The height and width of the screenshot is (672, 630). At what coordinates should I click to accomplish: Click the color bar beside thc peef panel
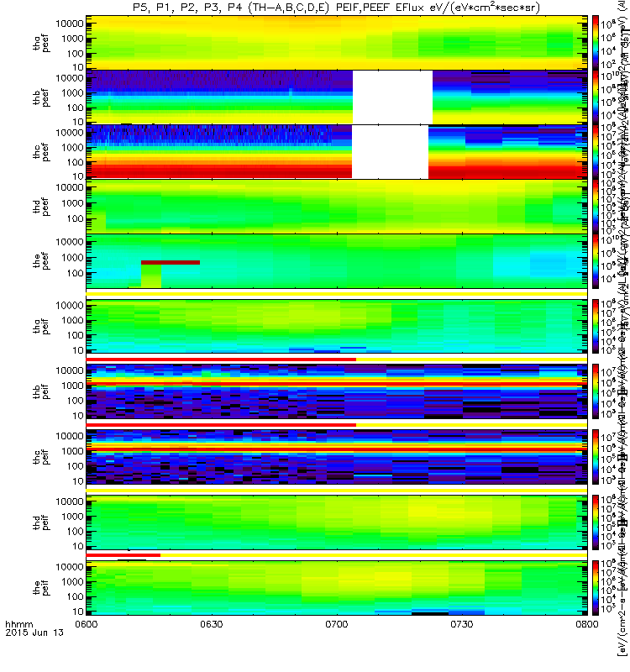pos(596,152)
